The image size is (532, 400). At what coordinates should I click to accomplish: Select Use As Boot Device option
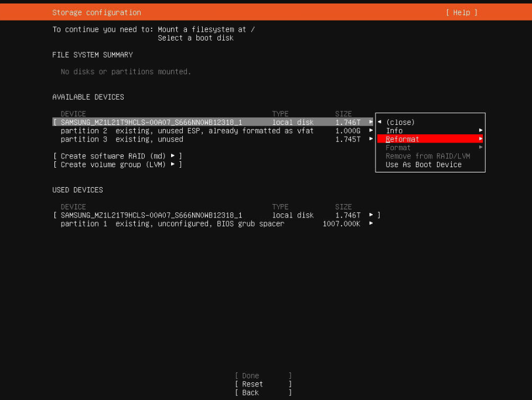point(424,165)
